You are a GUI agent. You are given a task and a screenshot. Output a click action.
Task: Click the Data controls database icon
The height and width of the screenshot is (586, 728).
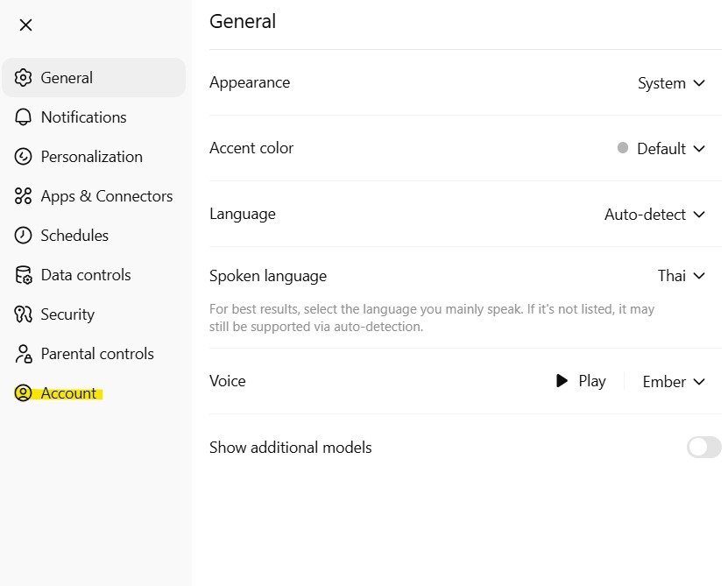[23, 275]
